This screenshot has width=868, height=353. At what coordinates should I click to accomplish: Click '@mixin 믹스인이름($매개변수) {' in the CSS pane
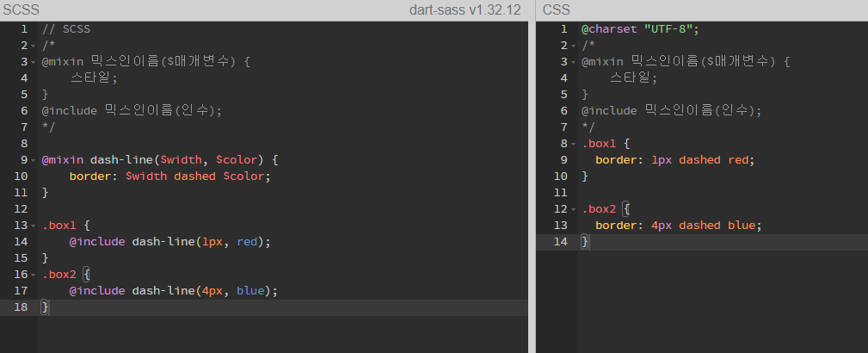[x=686, y=61]
